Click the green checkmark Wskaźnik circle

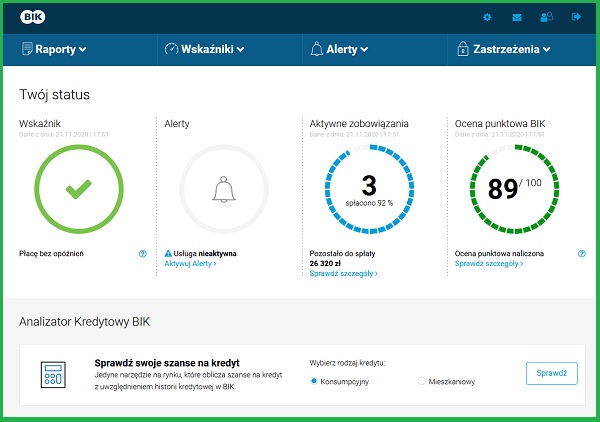(79, 188)
